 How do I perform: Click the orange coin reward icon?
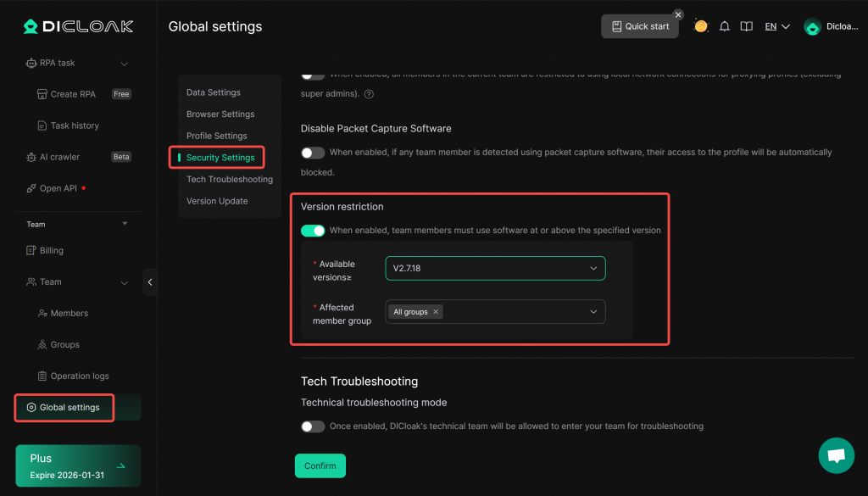(701, 26)
